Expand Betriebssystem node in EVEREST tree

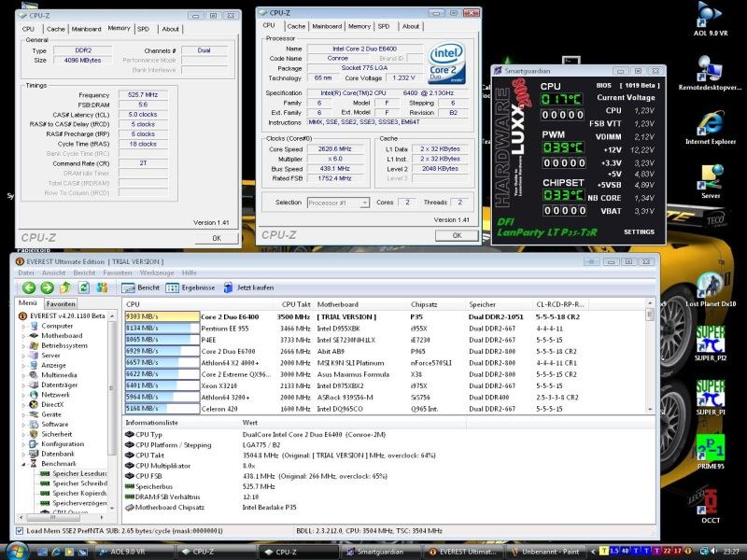coord(23,345)
